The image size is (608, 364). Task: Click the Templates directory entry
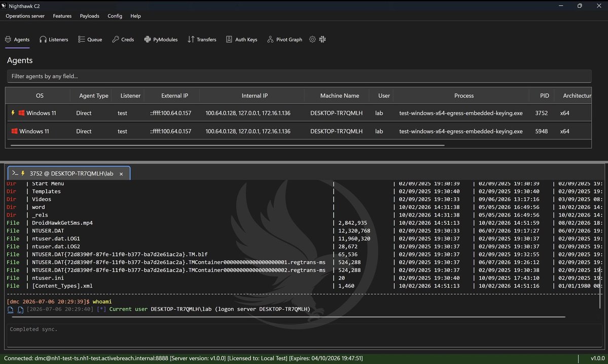(x=46, y=192)
